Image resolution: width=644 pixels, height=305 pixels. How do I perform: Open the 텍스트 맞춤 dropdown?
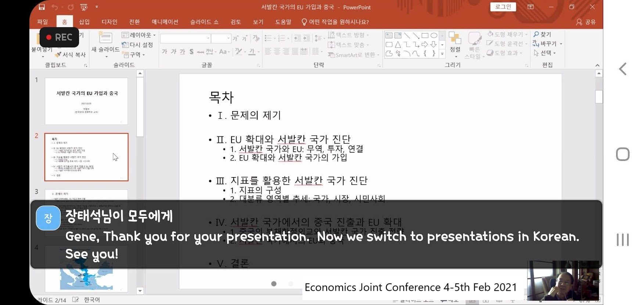[349, 45]
